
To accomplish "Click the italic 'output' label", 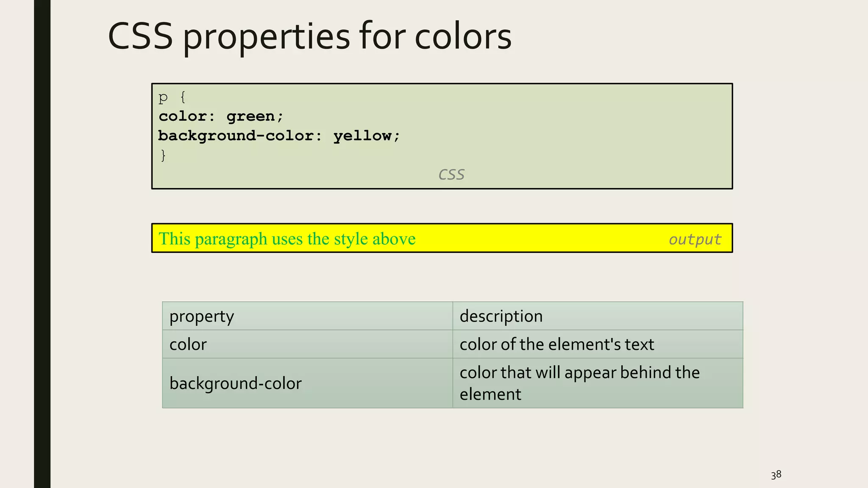I will (694, 239).
